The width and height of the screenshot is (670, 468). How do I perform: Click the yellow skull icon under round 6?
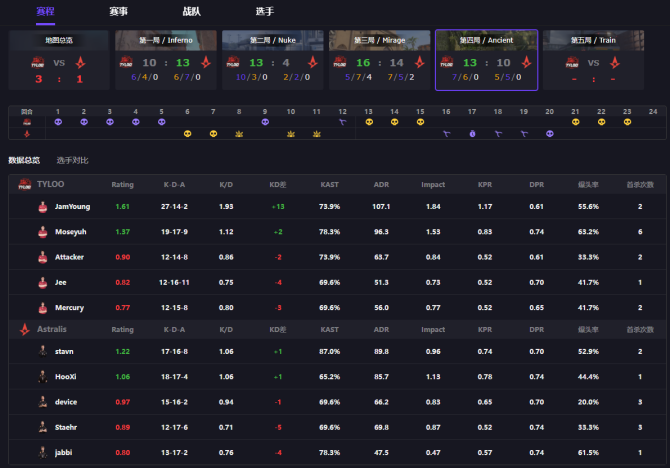[x=187, y=133]
